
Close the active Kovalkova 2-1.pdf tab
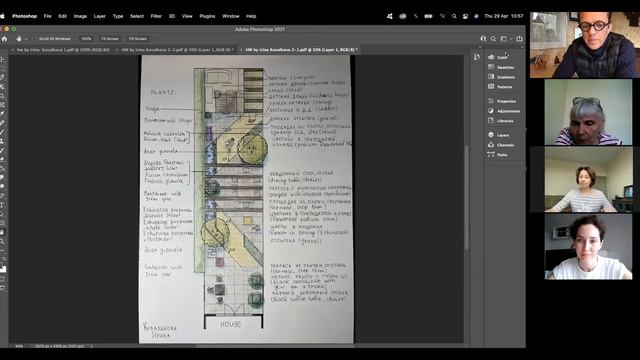240,50
